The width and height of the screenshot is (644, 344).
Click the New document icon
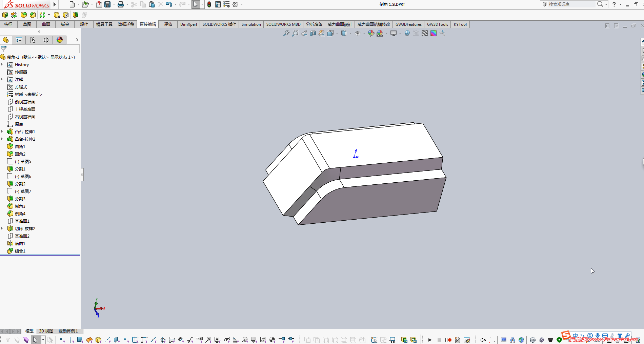pos(72,4)
